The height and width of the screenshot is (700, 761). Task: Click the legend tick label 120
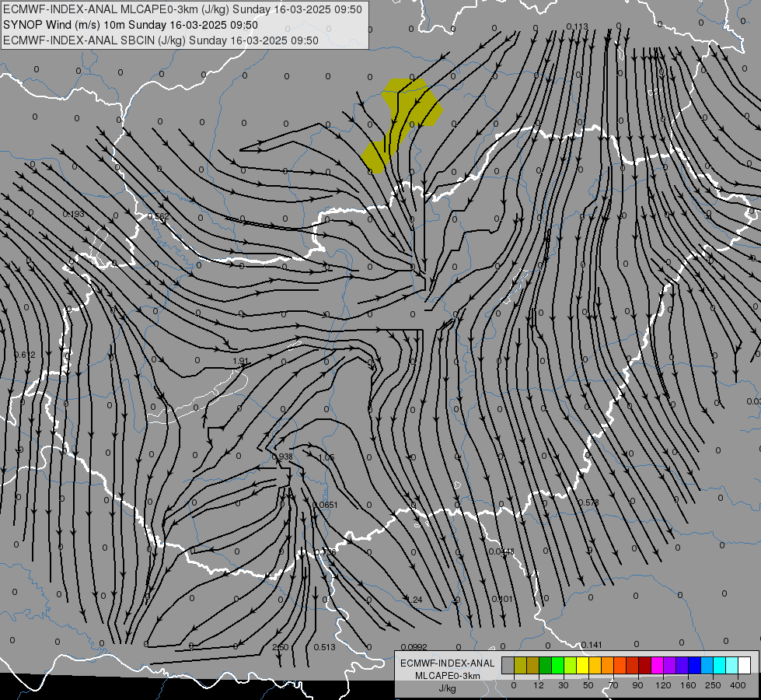(663, 685)
